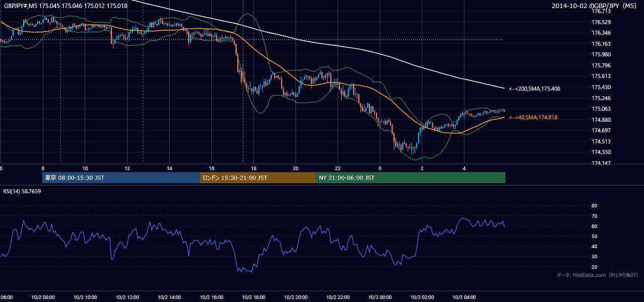
Task: Click the 10/2 22:00 bottom time label
Action: tap(338, 297)
